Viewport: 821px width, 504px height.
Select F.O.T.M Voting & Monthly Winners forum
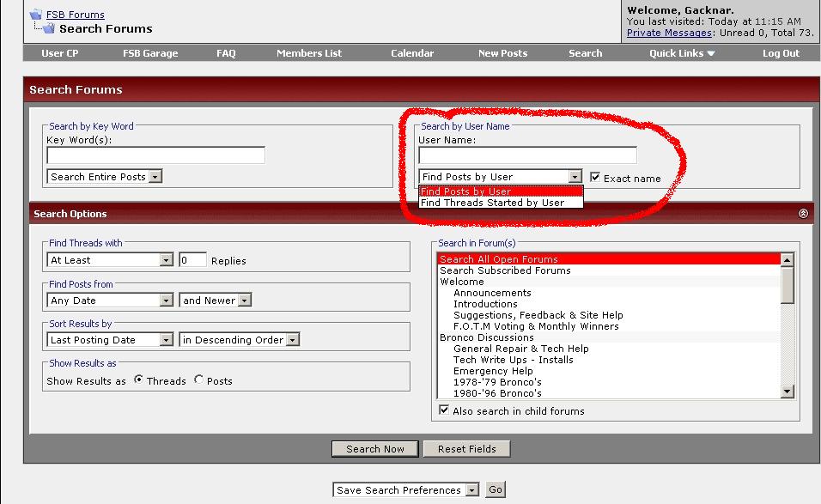(x=609, y=326)
